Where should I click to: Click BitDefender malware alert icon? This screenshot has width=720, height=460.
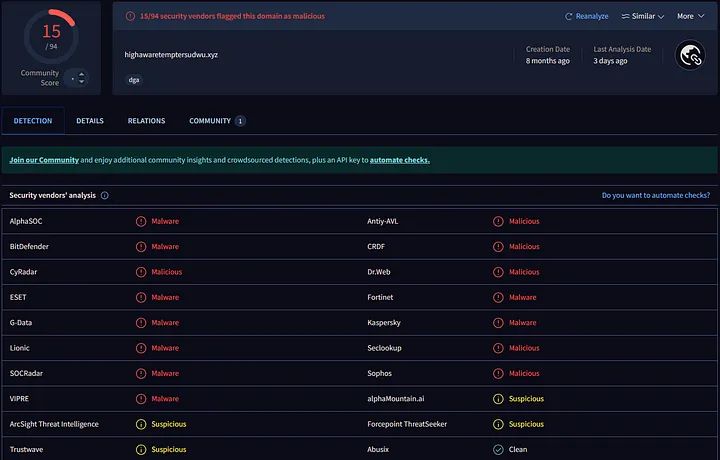[141, 247]
